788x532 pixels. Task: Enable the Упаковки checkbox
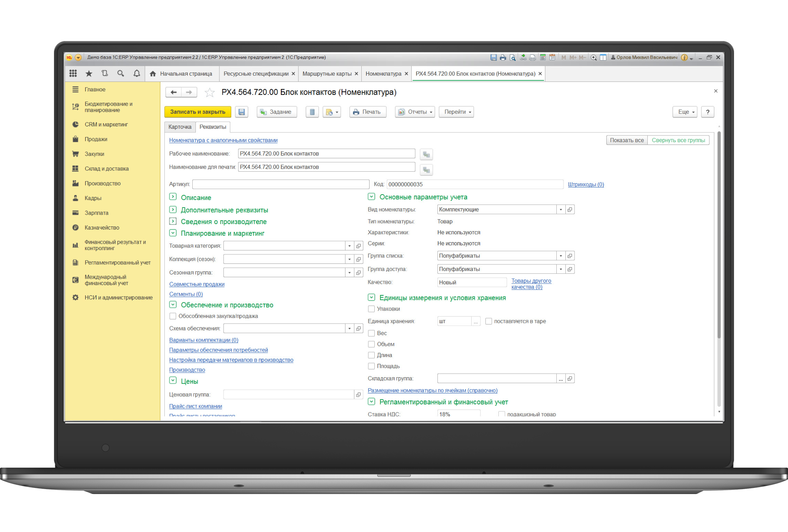coord(371,309)
